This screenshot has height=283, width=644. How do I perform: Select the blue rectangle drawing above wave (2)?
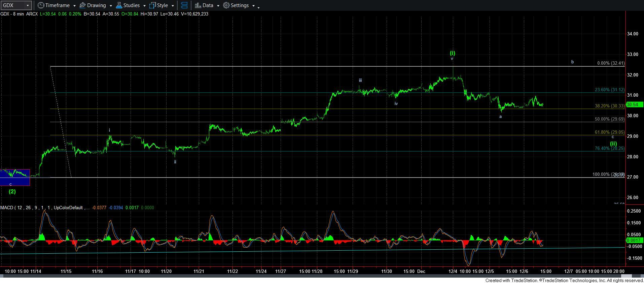pyautogui.click(x=15, y=178)
